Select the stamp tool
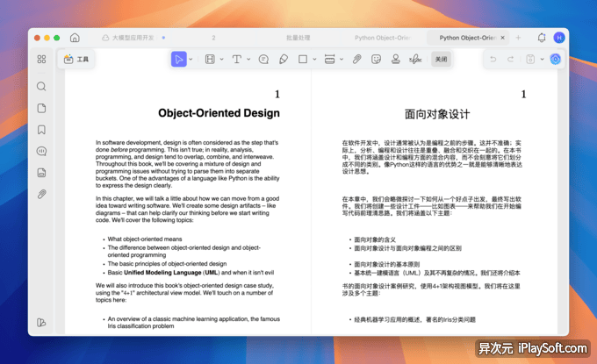Screen dimensions: 597x364 click(x=396, y=59)
